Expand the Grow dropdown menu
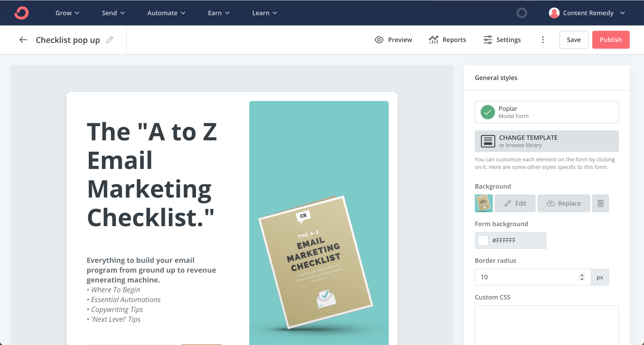The image size is (644, 345). point(67,13)
